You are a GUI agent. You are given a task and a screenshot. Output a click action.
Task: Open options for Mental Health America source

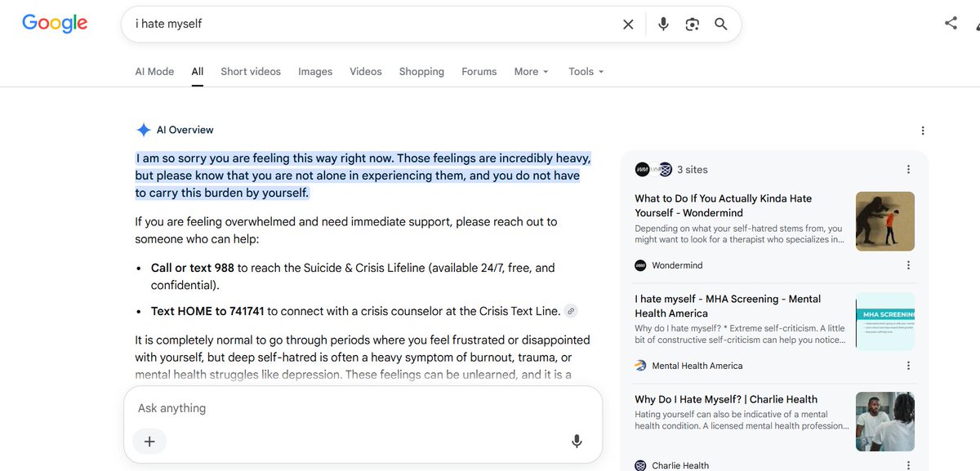[908, 366]
